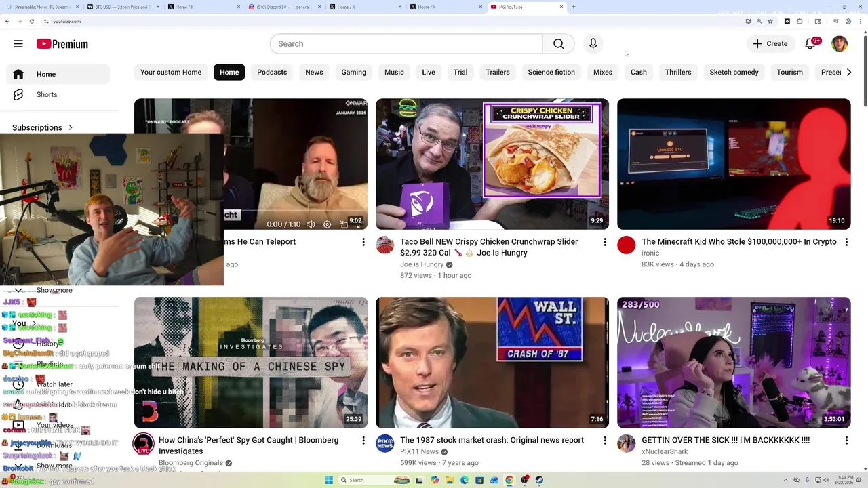Open options for Minecraft Kid crypto video

click(846, 242)
